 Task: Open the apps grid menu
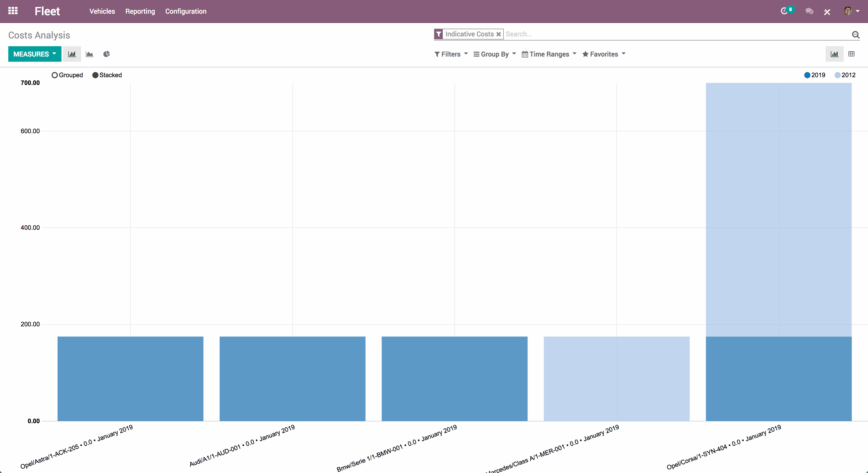pyautogui.click(x=13, y=11)
